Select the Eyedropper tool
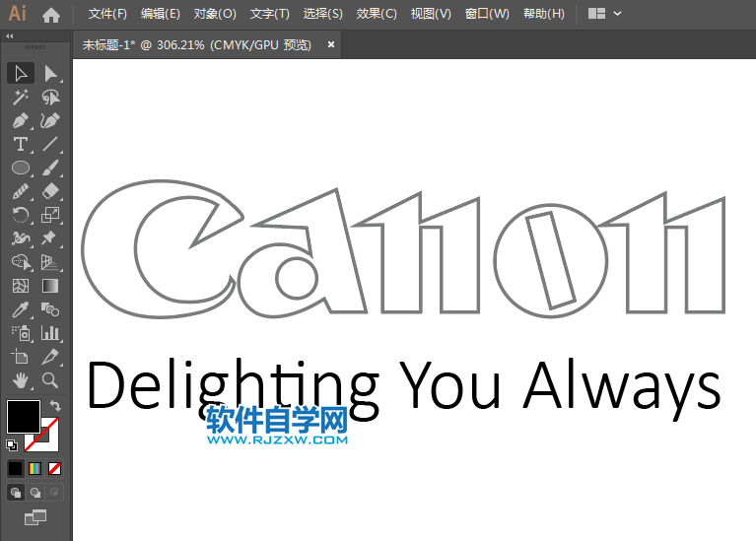This screenshot has width=756, height=541. [x=21, y=309]
